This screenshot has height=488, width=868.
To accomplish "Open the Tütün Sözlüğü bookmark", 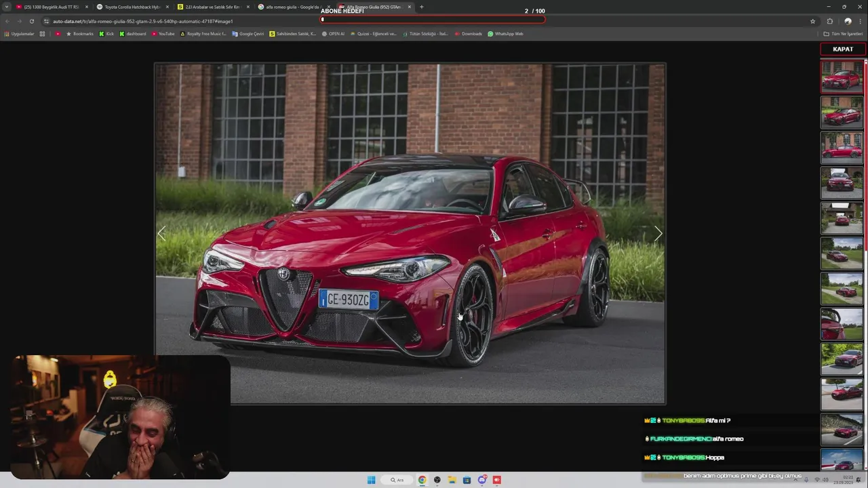I will coord(426,34).
